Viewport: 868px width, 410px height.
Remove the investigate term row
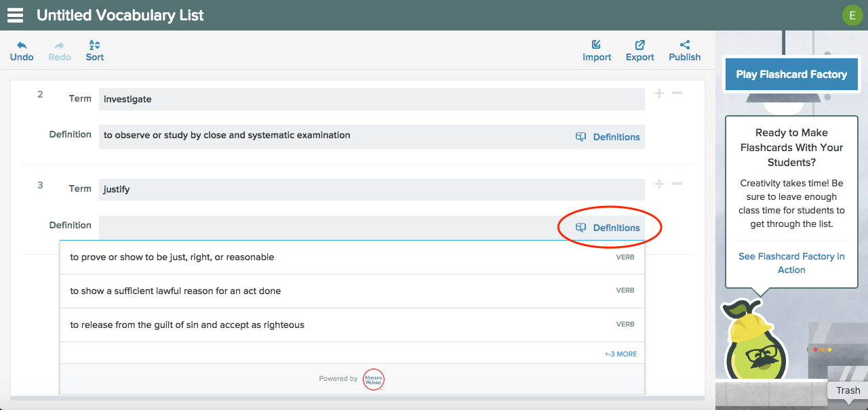tap(677, 93)
